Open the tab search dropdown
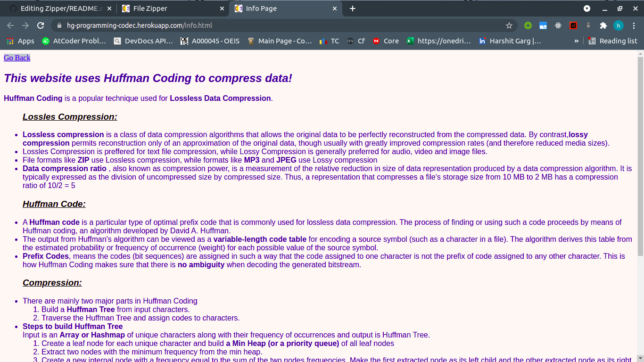Screen dimensions: 644x362 click(x=587, y=8)
